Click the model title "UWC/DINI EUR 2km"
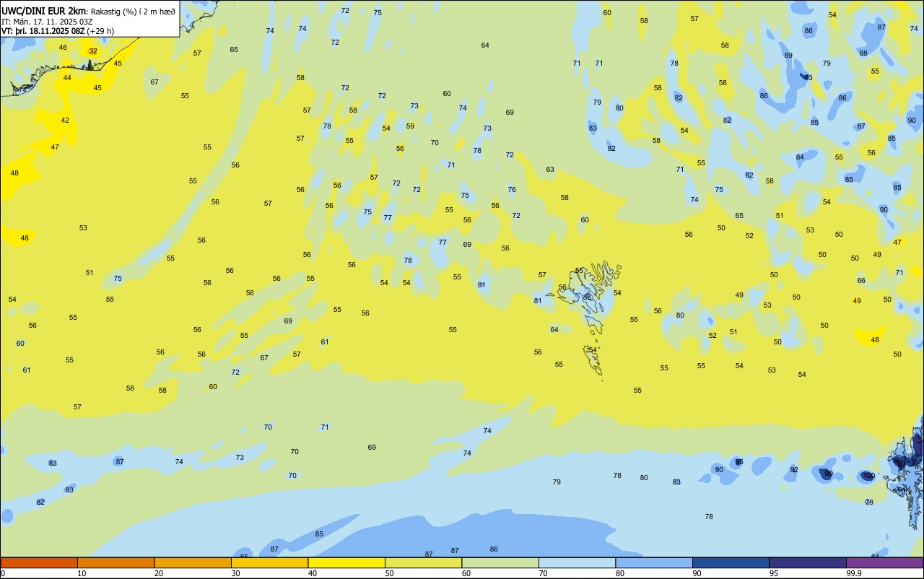The width and height of the screenshot is (924, 579). point(43,11)
